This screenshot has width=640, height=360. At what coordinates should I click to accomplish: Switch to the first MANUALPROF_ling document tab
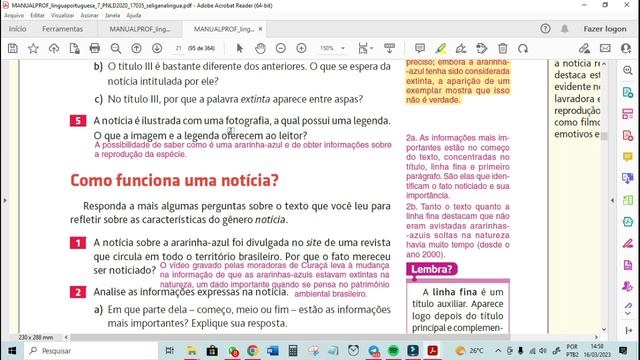140,29
